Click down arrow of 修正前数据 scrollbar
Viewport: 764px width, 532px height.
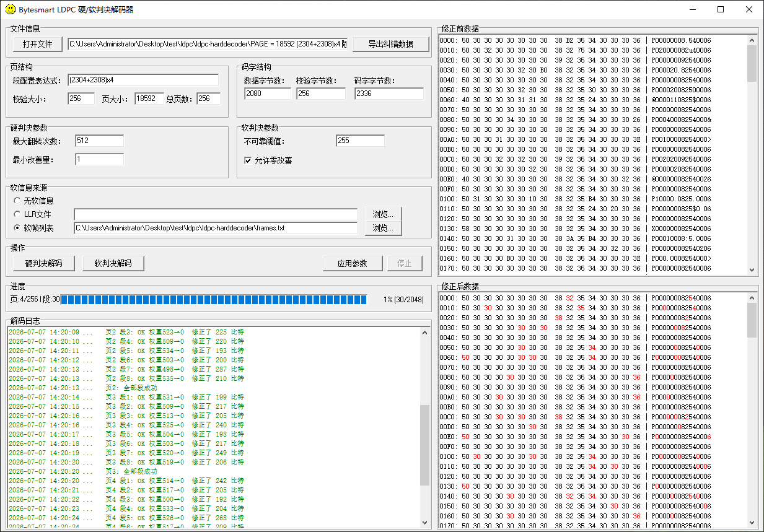[x=752, y=270]
